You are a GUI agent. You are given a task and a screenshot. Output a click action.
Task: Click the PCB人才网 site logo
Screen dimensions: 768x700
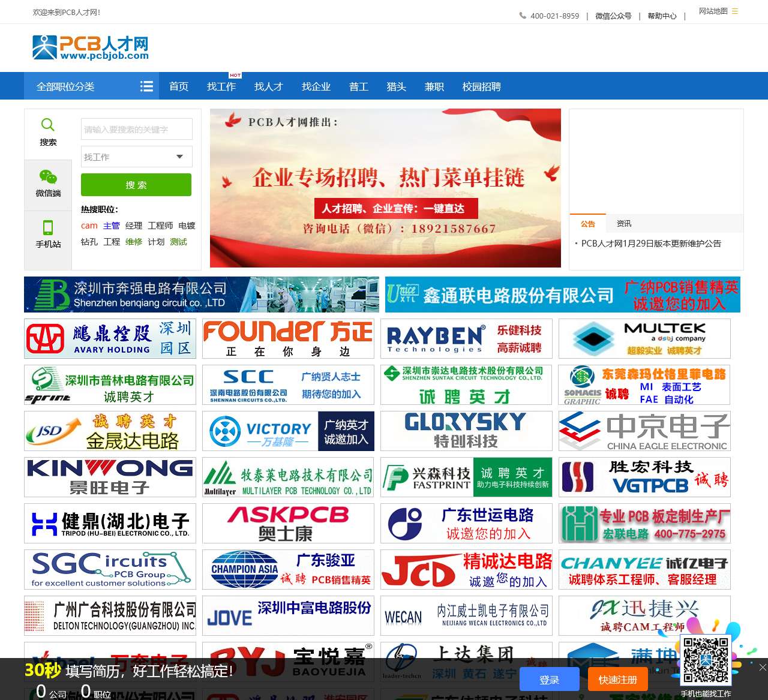coord(90,47)
